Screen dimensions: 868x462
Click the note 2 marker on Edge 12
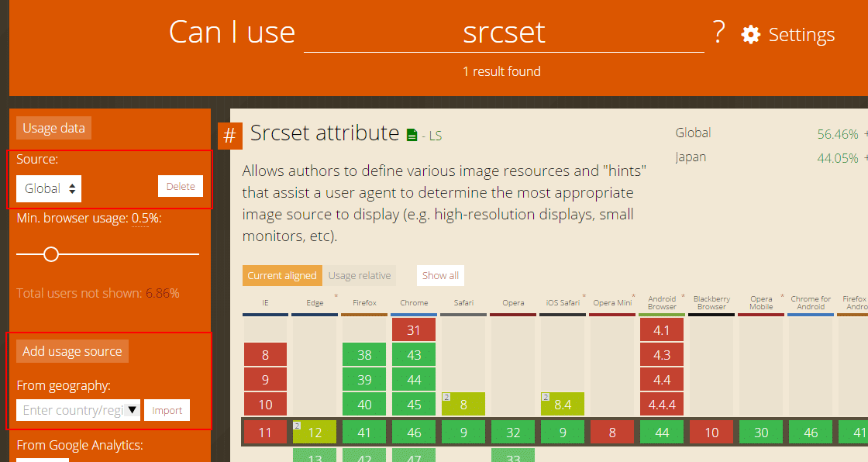click(x=298, y=426)
